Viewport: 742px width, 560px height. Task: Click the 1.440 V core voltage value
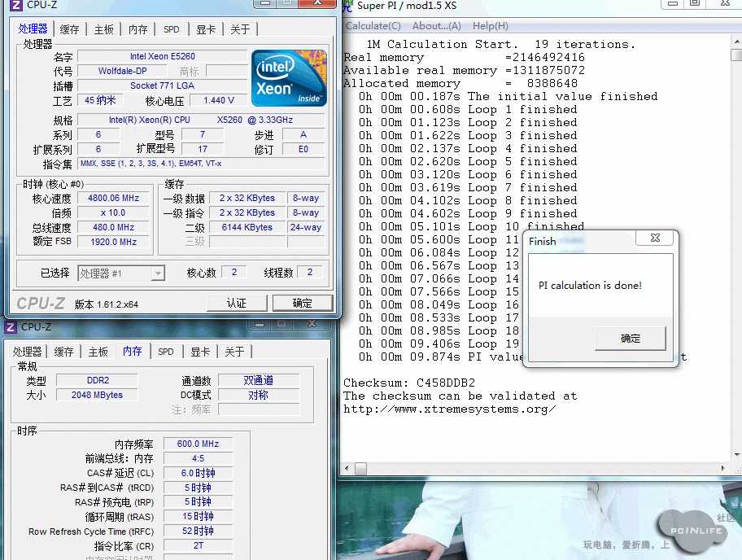219,100
